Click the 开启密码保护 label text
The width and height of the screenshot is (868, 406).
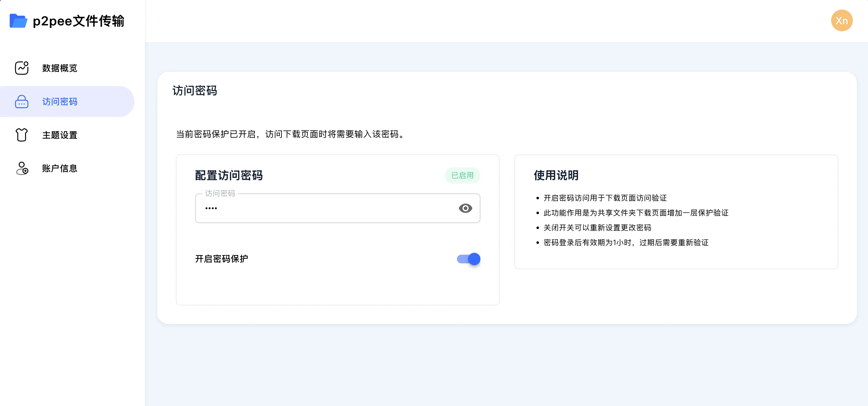point(221,259)
